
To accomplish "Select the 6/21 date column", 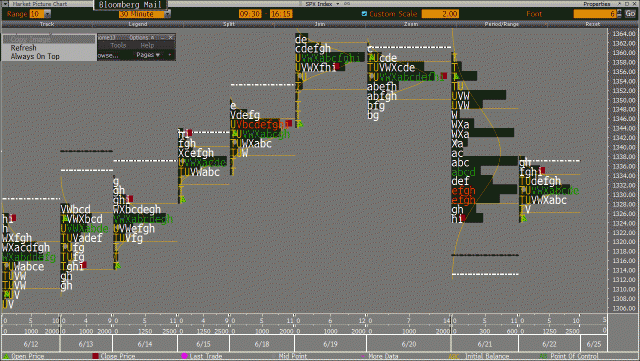I will (484, 344).
